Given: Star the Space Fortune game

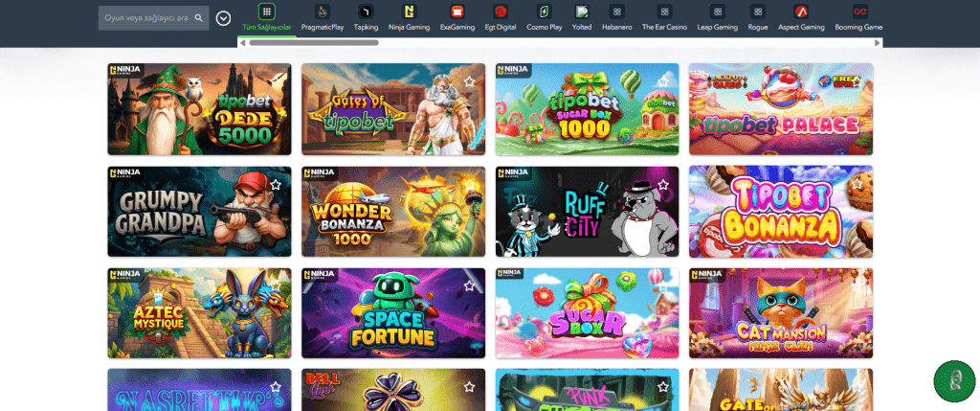Looking at the screenshot, I should tap(469, 285).
